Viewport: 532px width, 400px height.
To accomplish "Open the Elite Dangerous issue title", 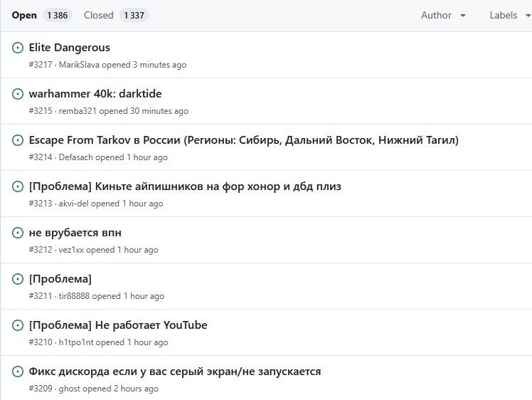I will point(70,48).
